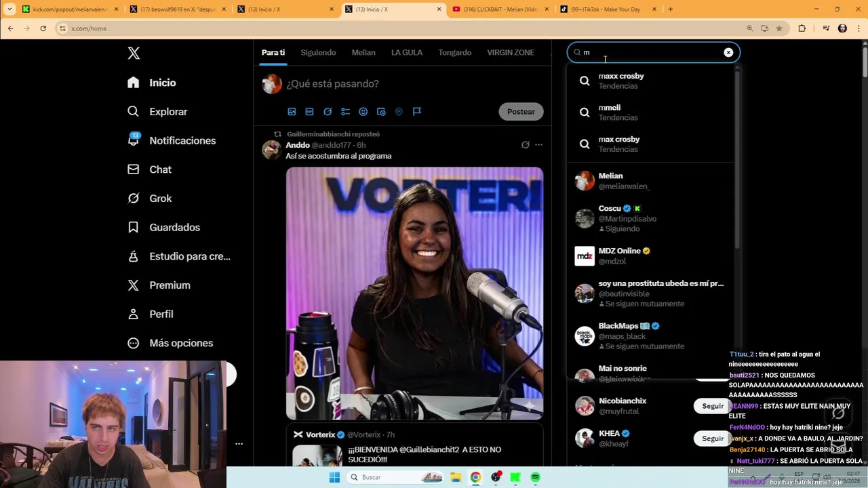The width and height of the screenshot is (868, 488).
Task: Open Premium in the sidebar
Action: pyautogui.click(x=159, y=285)
